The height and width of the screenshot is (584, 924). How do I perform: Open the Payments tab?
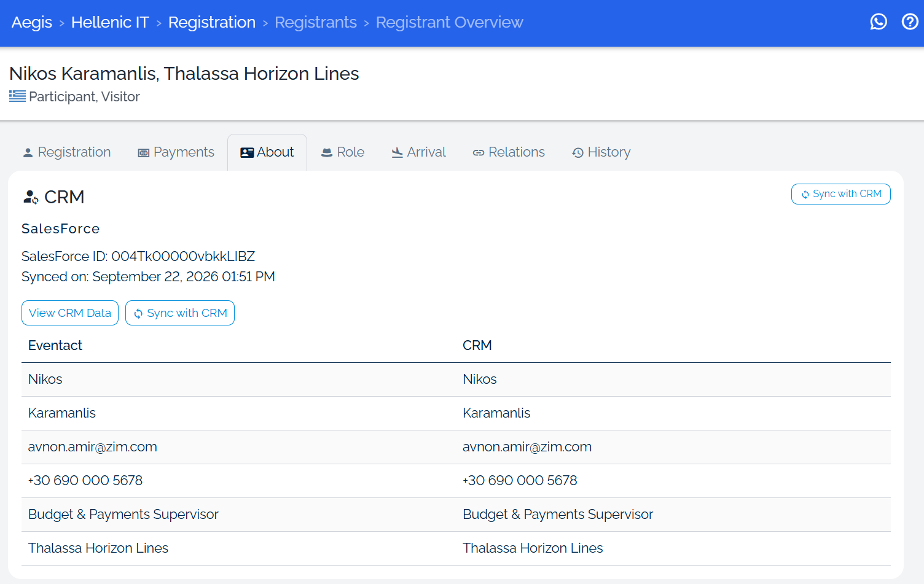176,152
